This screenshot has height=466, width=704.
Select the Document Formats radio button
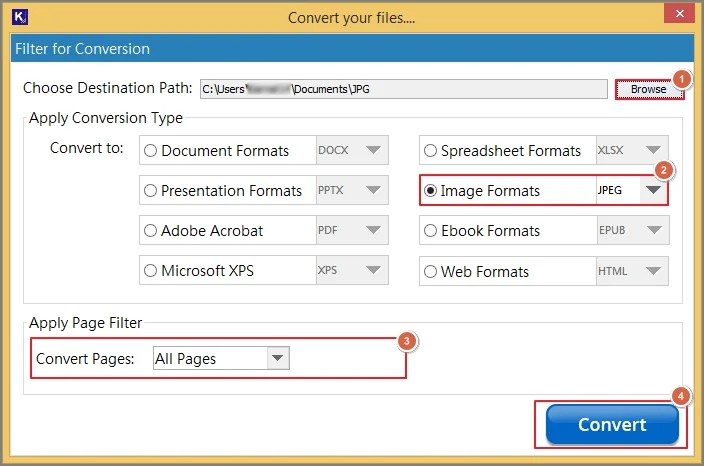[x=150, y=150]
